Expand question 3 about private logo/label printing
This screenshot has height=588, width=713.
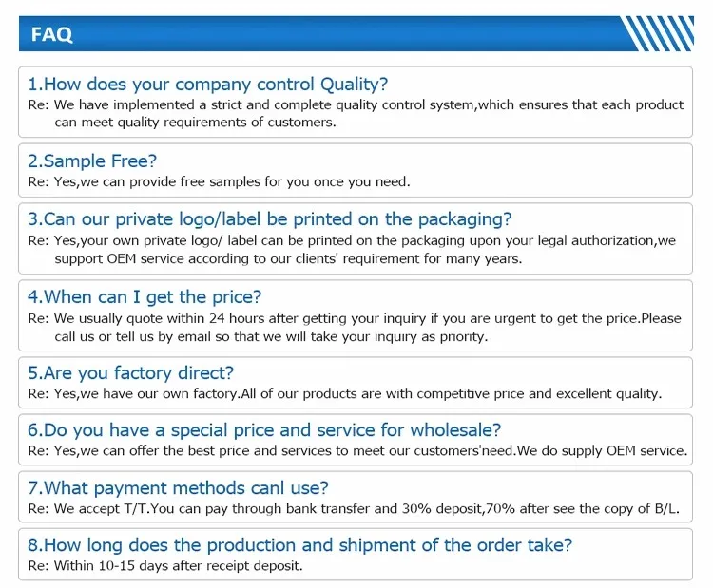tap(269, 220)
